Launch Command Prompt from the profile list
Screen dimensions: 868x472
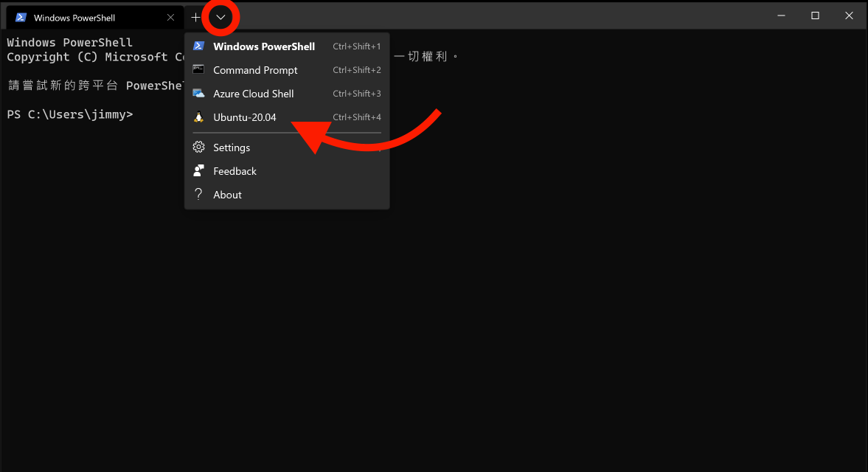(255, 70)
